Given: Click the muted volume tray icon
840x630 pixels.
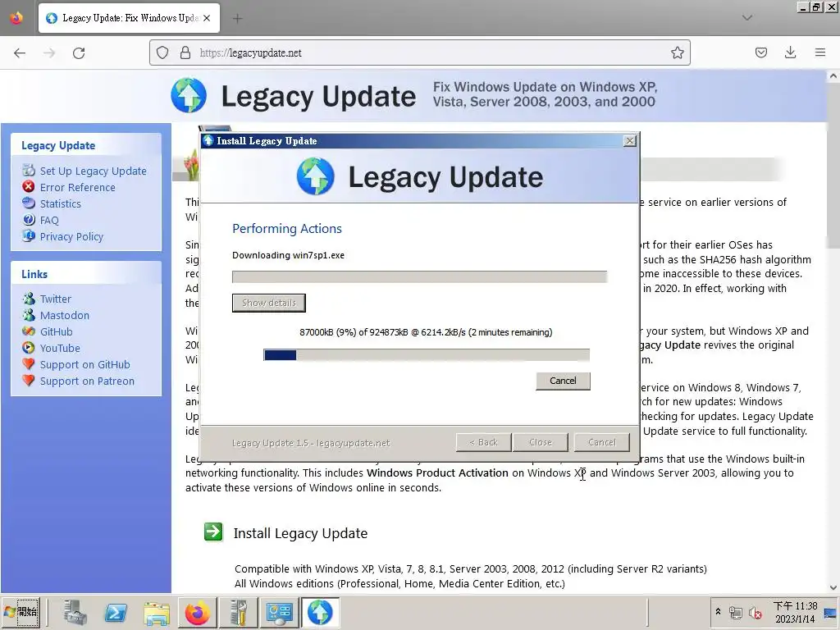Looking at the screenshot, I should 756,613.
